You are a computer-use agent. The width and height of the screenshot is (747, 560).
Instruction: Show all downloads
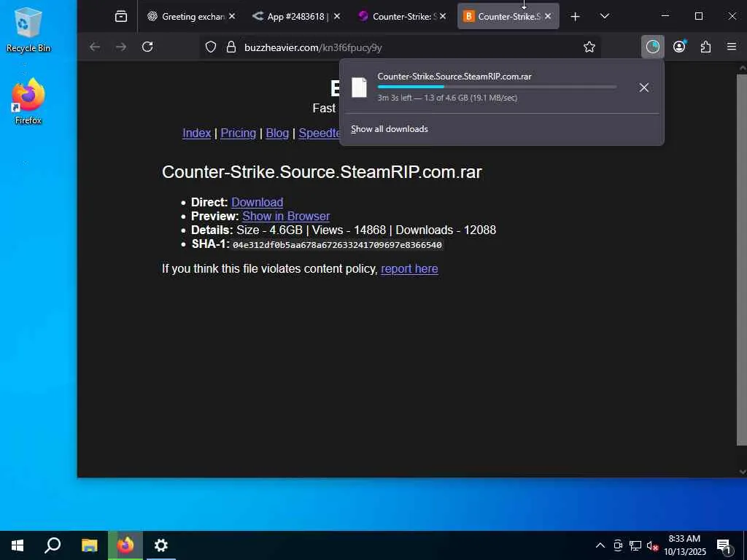[x=390, y=129]
